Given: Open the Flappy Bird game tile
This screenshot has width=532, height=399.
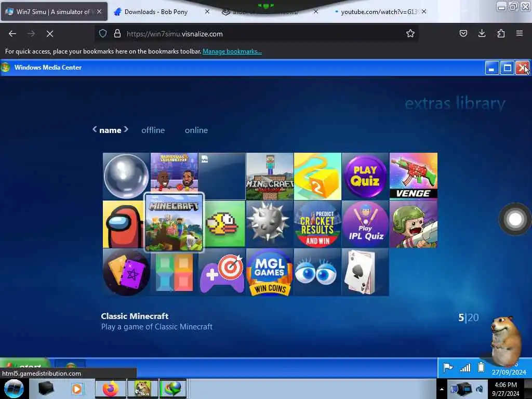Looking at the screenshot, I should 224,224.
